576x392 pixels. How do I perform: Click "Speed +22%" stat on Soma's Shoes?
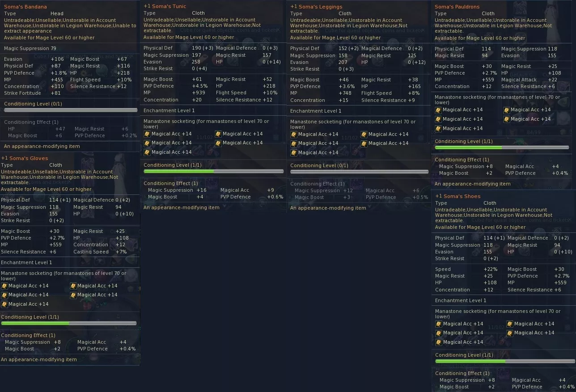[x=467, y=270]
